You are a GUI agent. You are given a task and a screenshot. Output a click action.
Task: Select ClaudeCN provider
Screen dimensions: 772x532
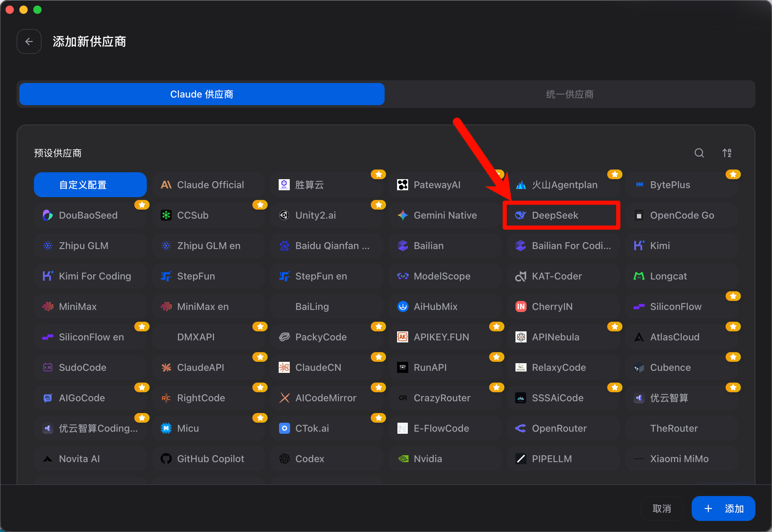pos(327,367)
